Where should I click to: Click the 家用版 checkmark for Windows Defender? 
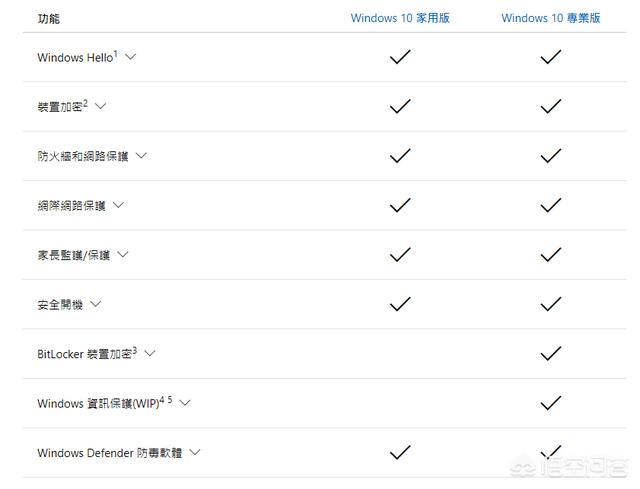click(x=400, y=452)
